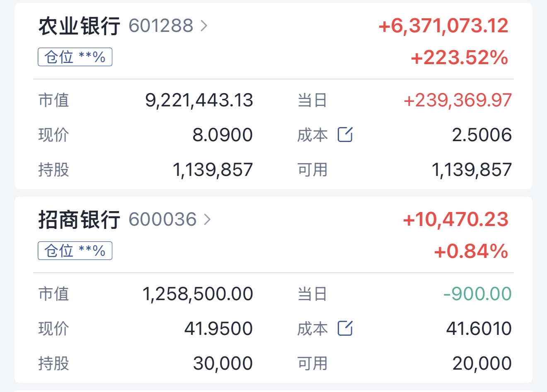Tap total profit +6,371,073.12
Screen dimensions: 547x392
[x=443, y=26]
